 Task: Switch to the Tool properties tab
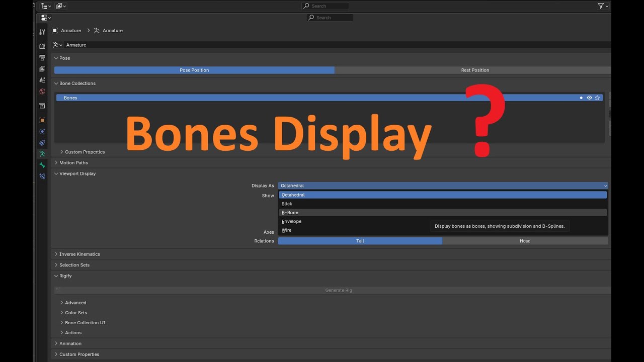pyautogui.click(x=42, y=32)
